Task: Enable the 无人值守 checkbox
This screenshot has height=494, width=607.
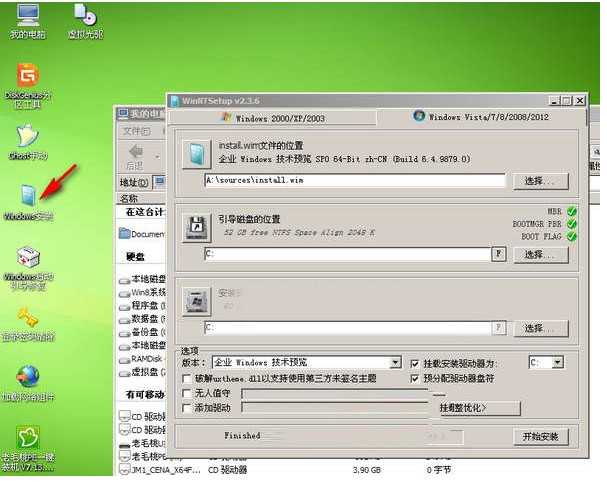Action: [x=187, y=393]
